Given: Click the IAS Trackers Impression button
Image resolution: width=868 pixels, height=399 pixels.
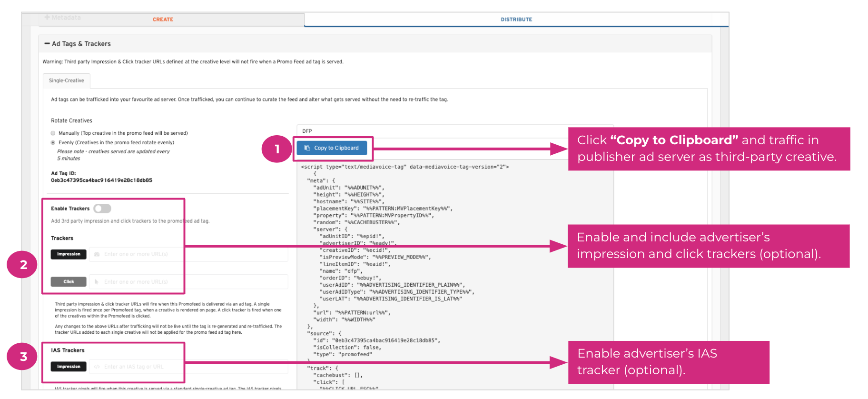Looking at the screenshot, I should click(x=69, y=367).
